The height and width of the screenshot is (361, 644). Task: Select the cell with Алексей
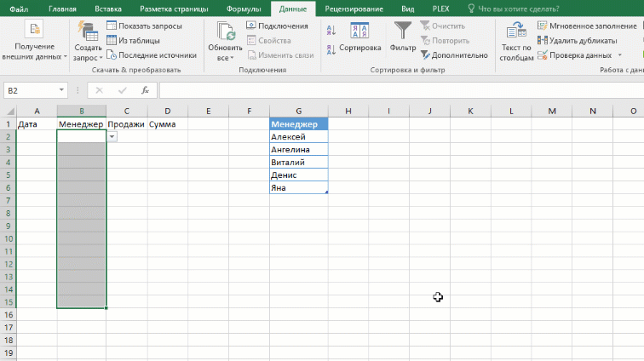tap(299, 137)
